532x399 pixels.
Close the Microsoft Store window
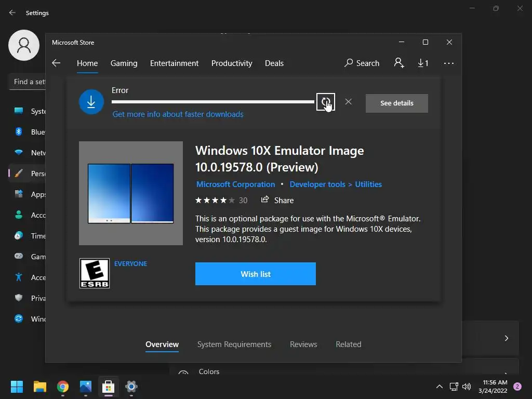pyautogui.click(x=449, y=42)
